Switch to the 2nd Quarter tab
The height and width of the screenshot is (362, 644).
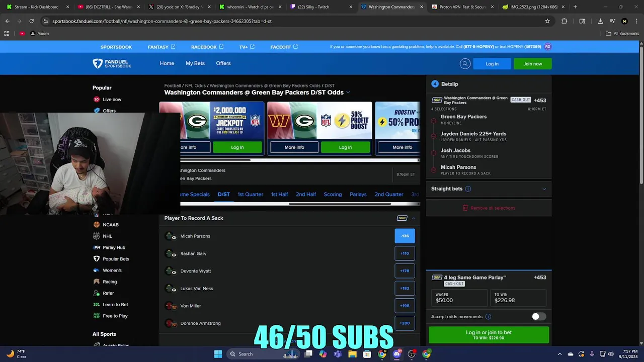click(389, 195)
